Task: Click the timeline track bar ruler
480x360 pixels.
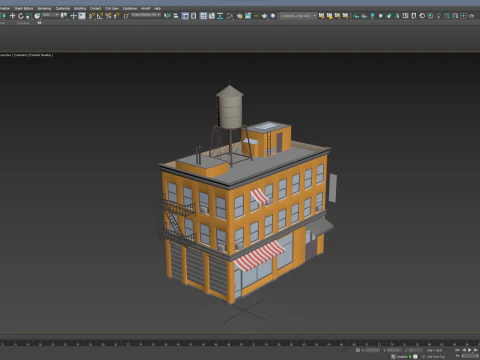Action: tap(240, 343)
